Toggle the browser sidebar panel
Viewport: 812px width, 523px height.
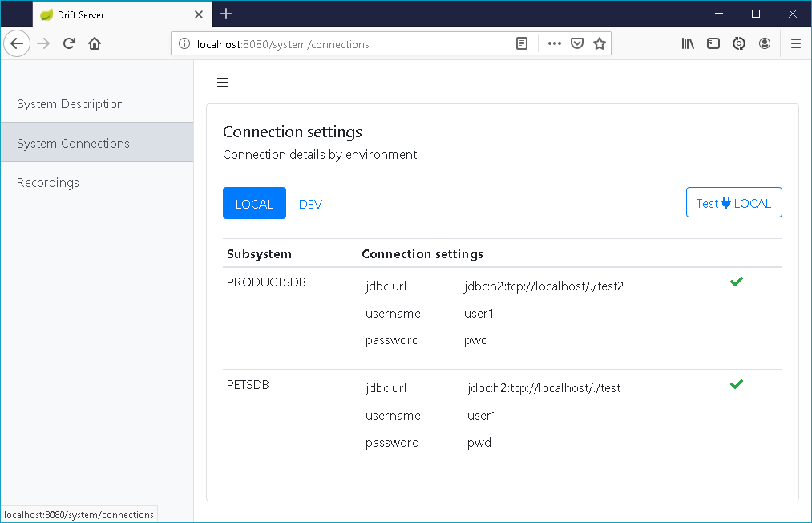713,43
